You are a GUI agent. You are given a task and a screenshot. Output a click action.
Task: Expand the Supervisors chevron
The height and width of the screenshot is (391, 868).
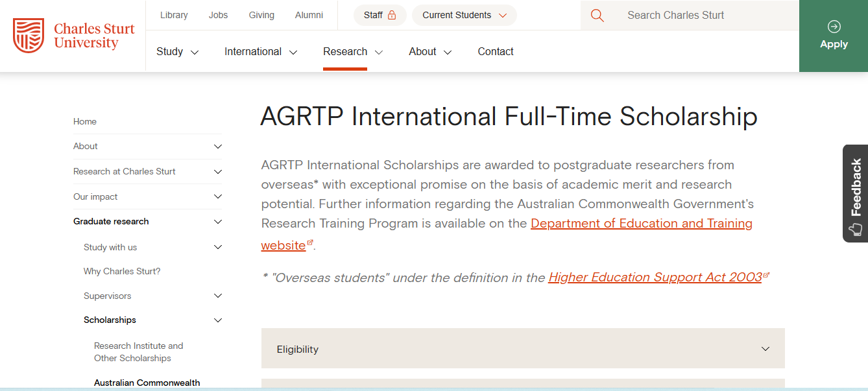[218, 296]
